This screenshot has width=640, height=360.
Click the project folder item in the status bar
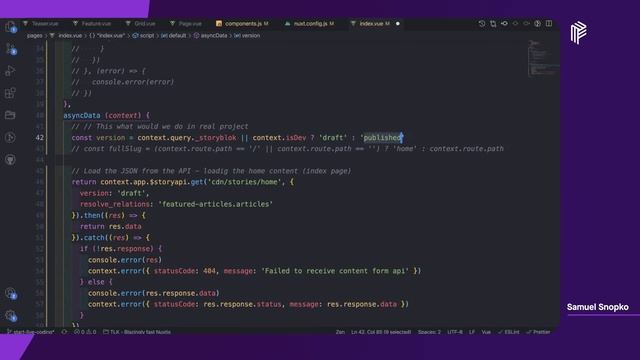(x=137, y=332)
